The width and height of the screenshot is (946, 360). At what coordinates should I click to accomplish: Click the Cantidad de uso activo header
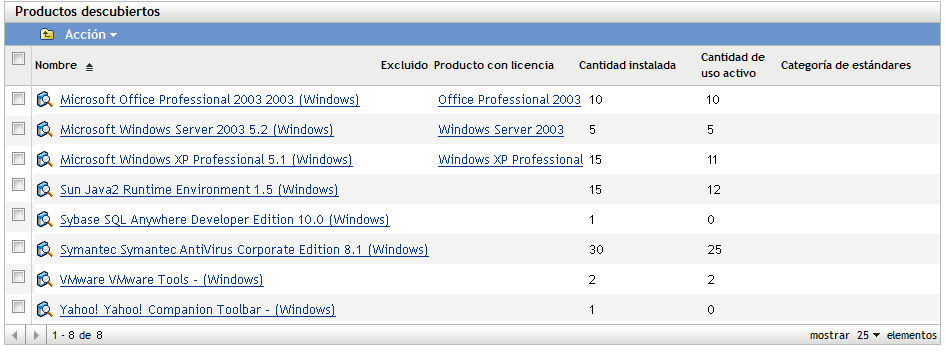point(732,65)
